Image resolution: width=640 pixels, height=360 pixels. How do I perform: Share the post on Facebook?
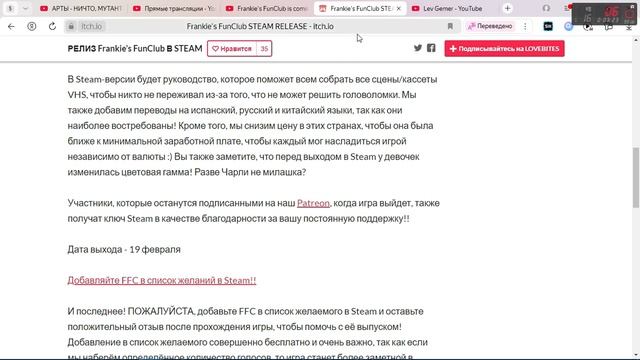(431, 48)
